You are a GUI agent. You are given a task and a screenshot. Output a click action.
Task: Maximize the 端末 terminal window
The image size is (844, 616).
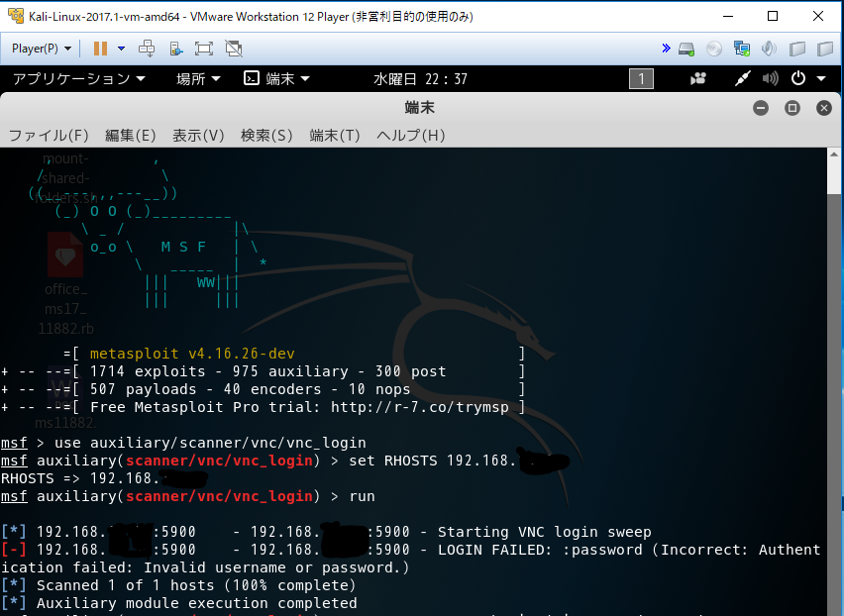point(792,108)
